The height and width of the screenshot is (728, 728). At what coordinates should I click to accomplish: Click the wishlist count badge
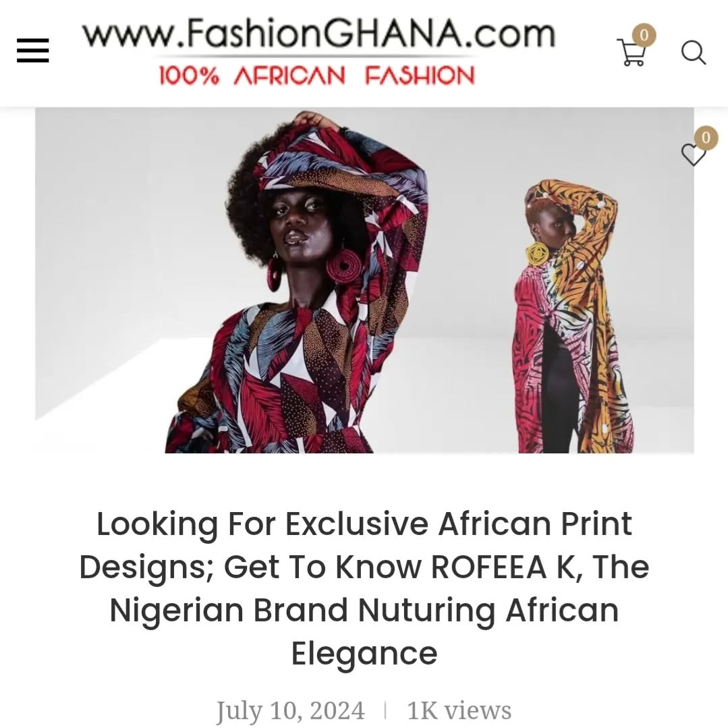[x=706, y=138]
